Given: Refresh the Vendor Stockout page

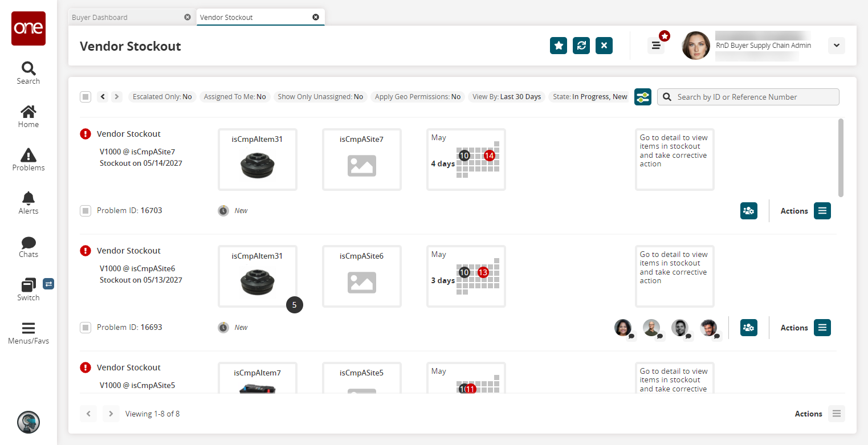Looking at the screenshot, I should (x=581, y=46).
